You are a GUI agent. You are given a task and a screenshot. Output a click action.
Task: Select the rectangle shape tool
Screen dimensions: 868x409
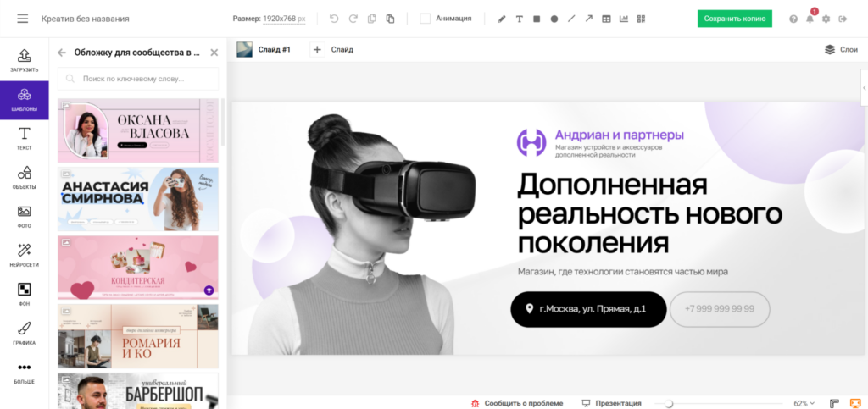pos(537,19)
